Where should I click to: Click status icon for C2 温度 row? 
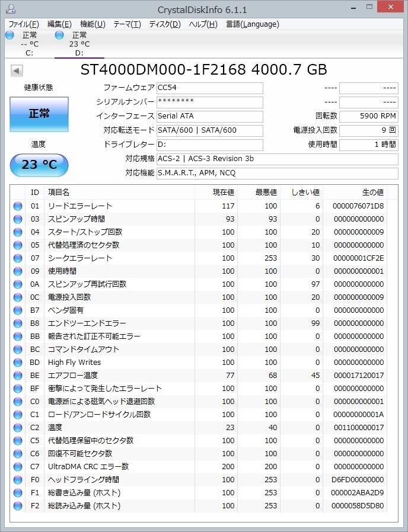[18, 428]
